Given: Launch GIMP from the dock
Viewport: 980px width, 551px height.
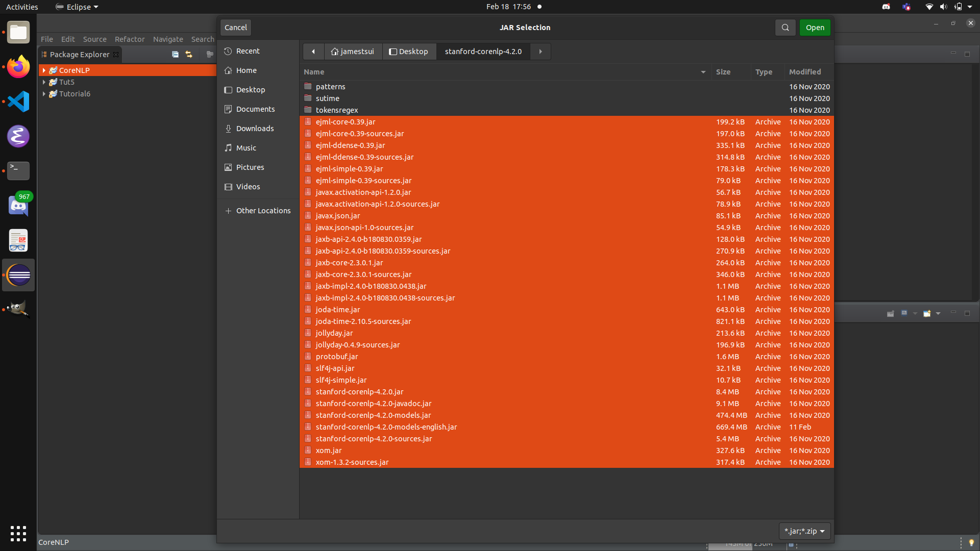Looking at the screenshot, I should click(18, 309).
